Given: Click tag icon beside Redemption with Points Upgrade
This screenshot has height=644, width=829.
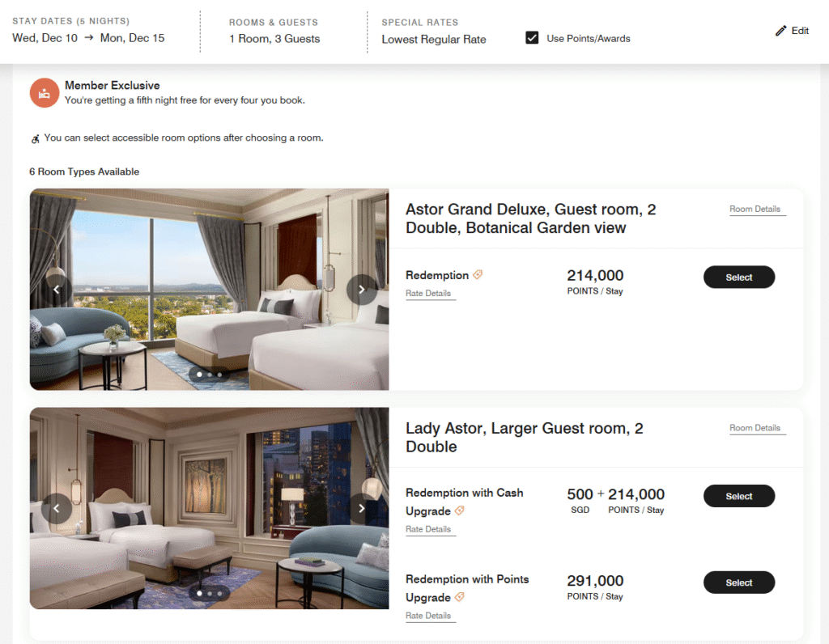Looking at the screenshot, I should 460,597.
